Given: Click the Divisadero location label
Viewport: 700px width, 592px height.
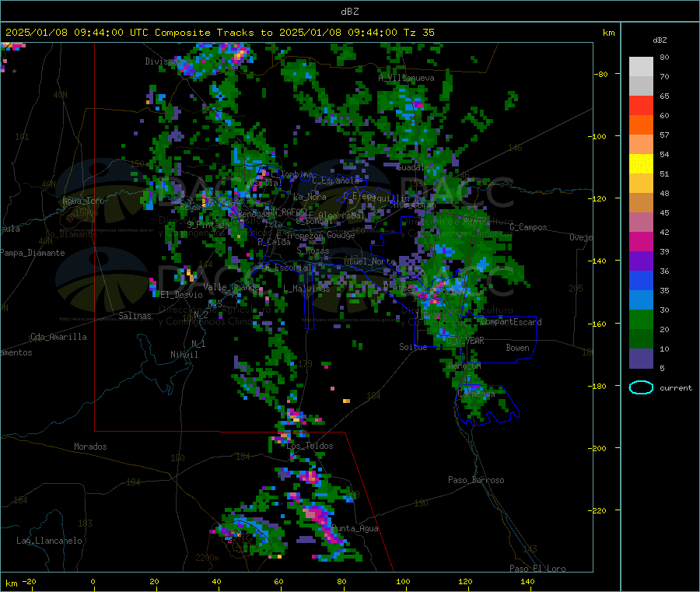Looking at the screenshot, I should (168, 61).
